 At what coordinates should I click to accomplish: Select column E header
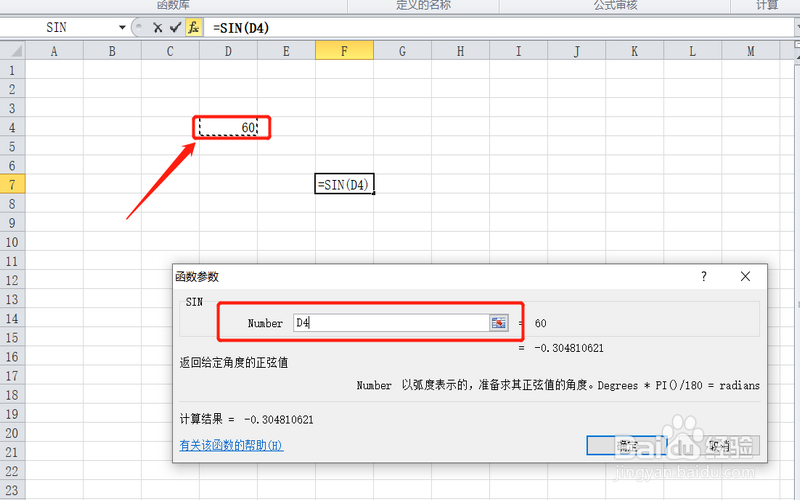[286, 51]
